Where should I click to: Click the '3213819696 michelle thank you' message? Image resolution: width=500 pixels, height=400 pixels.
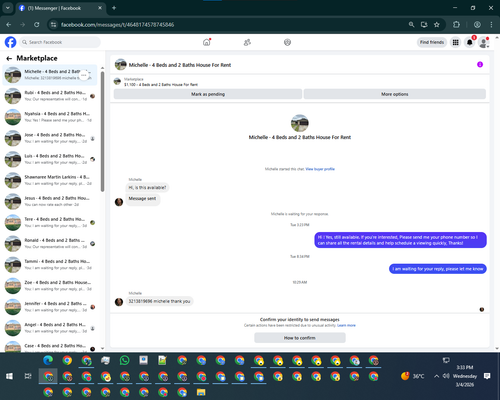click(x=159, y=301)
